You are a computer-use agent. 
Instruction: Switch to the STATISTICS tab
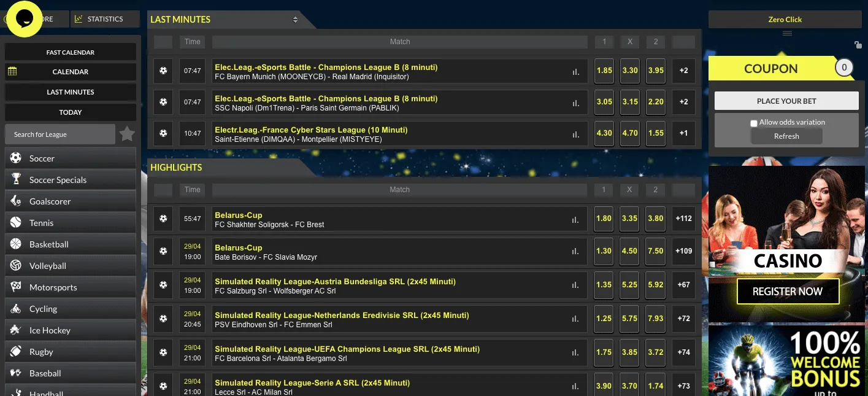coord(105,18)
